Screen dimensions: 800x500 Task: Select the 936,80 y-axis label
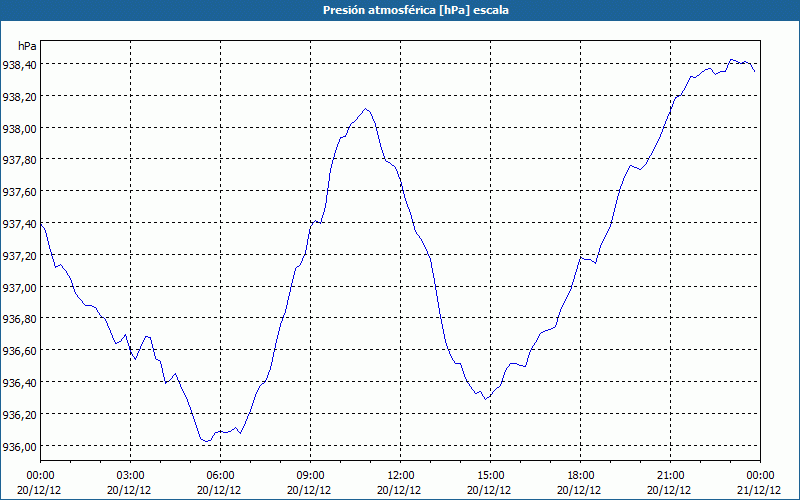[19, 319]
